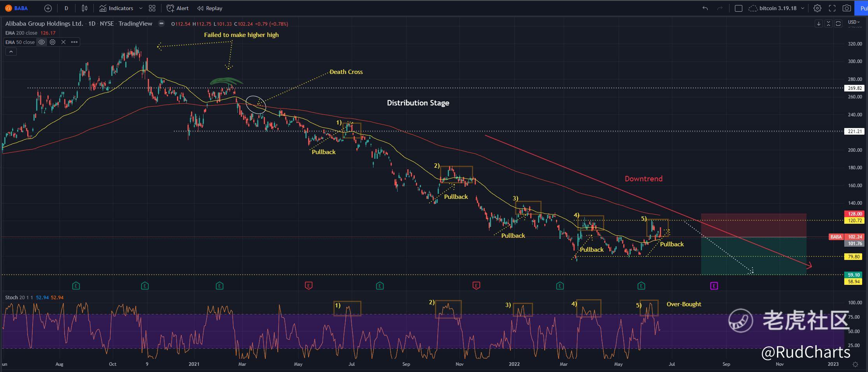Click the 2023 label on the time axis
The image size is (868, 372).
(x=833, y=365)
